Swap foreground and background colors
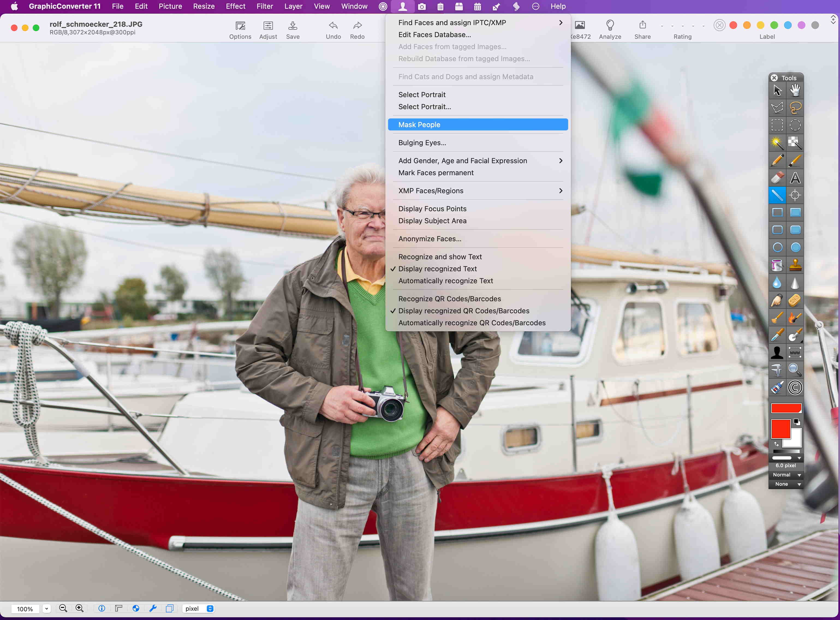The width and height of the screenshot is (840, 620). point(776,444)
